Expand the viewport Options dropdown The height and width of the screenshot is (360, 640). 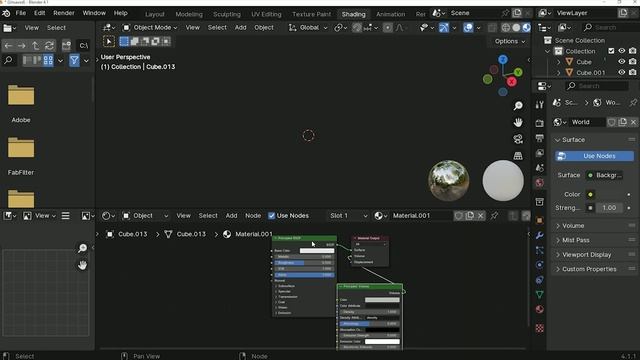click(x=509, y=41)
